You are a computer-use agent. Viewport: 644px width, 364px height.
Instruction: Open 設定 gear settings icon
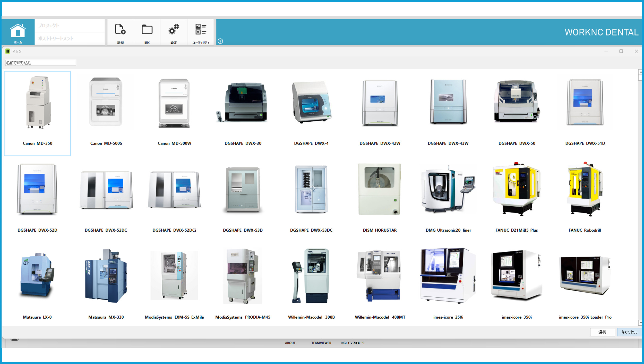[x=174, y=33]
